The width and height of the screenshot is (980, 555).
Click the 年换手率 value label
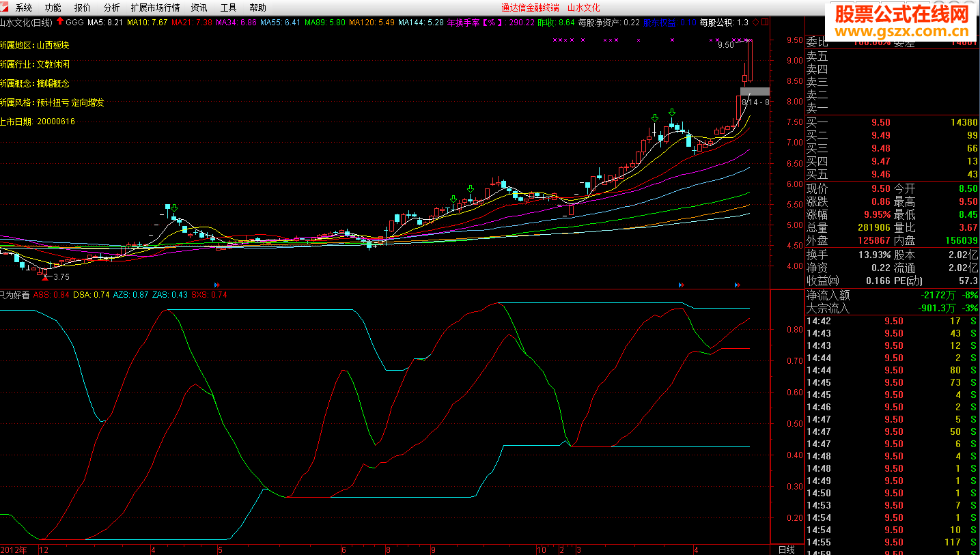coord(491,23)
